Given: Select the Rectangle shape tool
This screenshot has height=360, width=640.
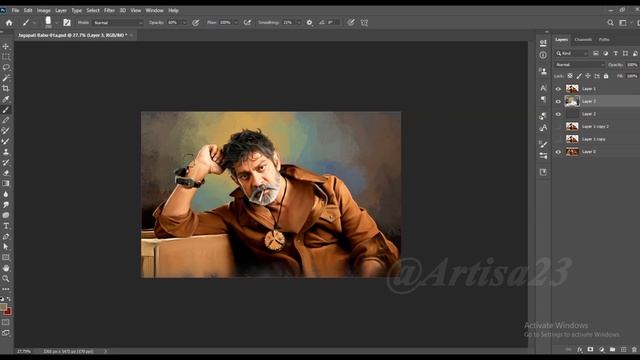Looking at the screenshot, I should pyautogui.click(x=6, y=258).
